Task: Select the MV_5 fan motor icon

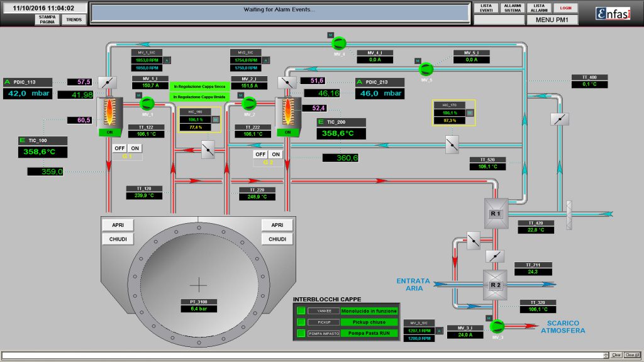Action: pyautogui.click(x=426, y=69)
